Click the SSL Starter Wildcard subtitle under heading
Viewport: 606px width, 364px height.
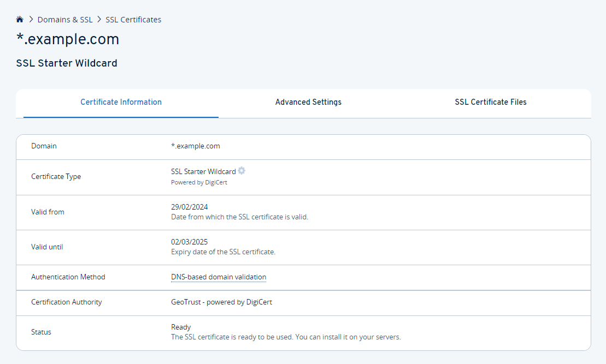tap(67, 63)
